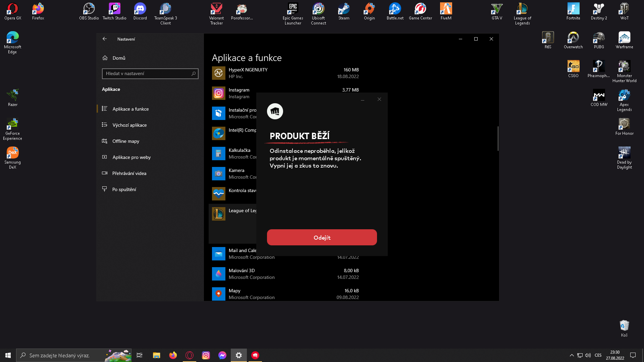Screen dimensions: 644x362
Task: Click the Mapy app icon in list
Action: click(218, 294)
